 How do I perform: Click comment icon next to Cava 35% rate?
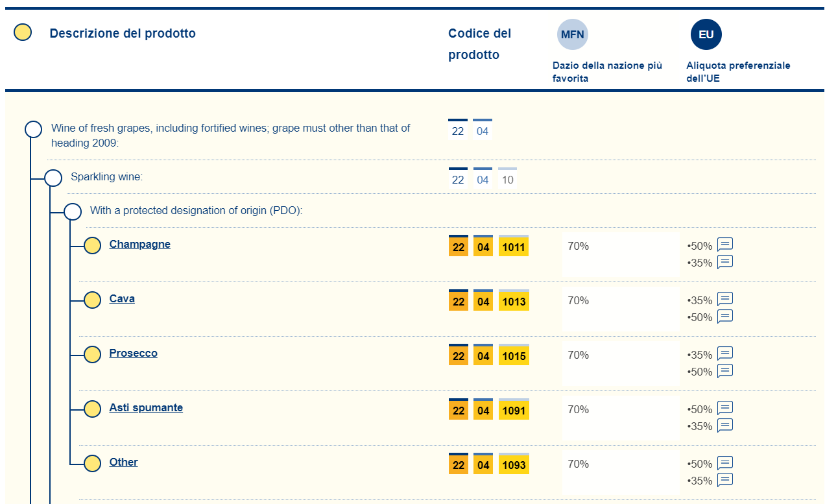pyautogui.click(x=724, y=300)
